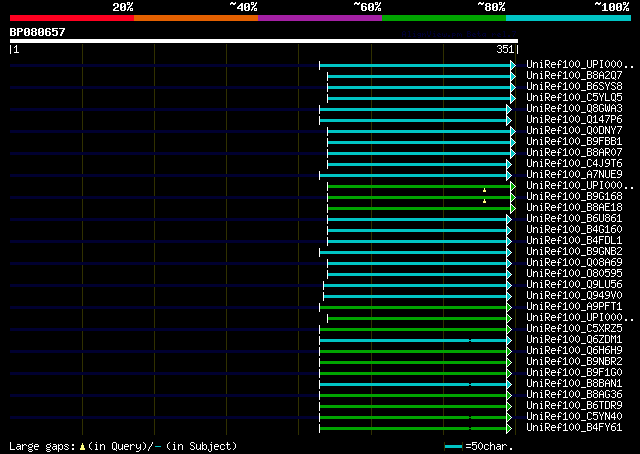The height and width of the screenshot is (454, 640).
Task: Click the white BP080657 query bar
Action: coord(262,41)
